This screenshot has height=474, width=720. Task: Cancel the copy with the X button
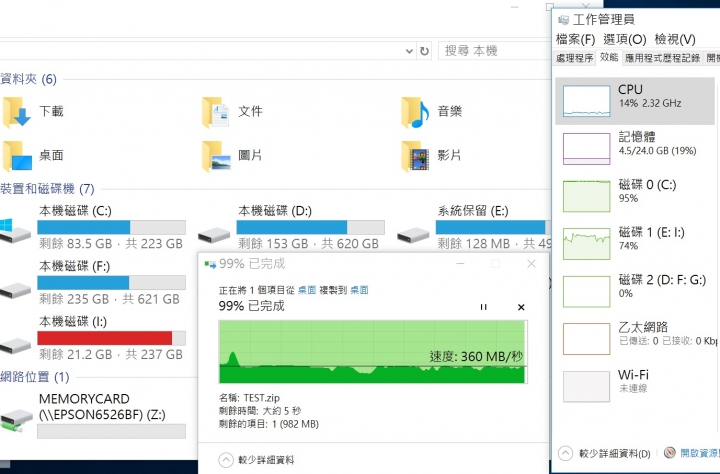pos(521,307)
